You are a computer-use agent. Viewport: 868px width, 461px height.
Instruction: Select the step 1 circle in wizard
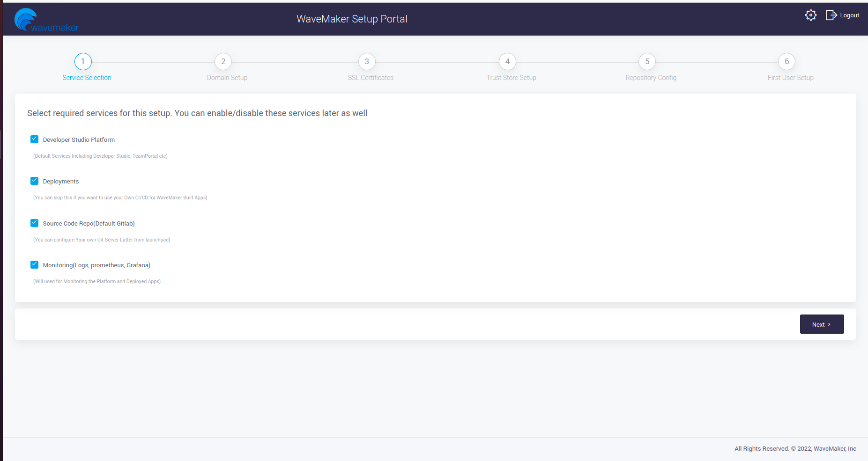click(x=83, y=61)
